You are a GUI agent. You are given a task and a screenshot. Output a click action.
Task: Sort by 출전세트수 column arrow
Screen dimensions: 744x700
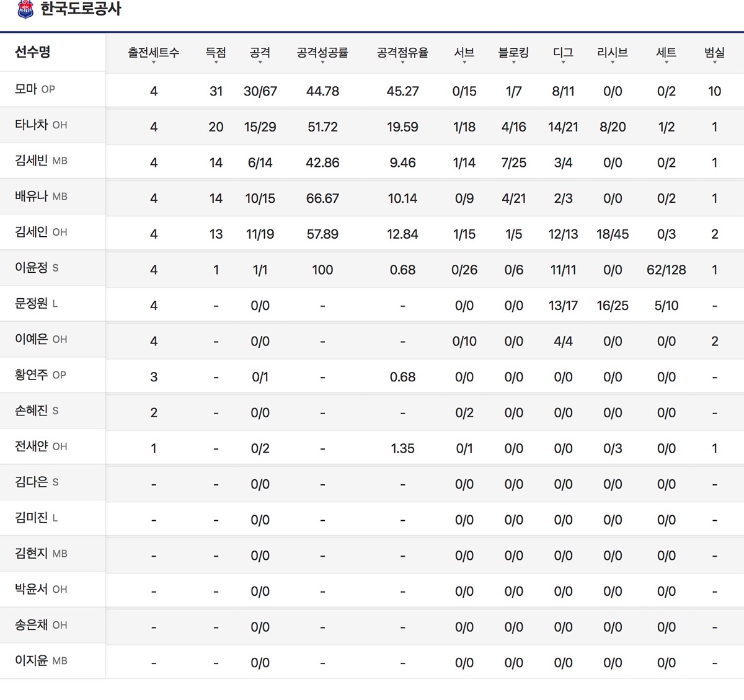click(153, 61)
